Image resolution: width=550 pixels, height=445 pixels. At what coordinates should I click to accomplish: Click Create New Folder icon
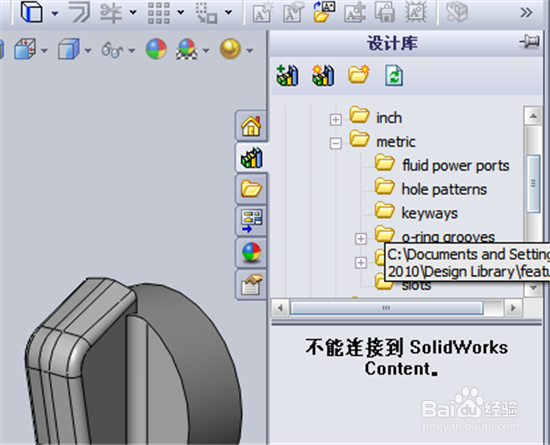pos(358,74)
